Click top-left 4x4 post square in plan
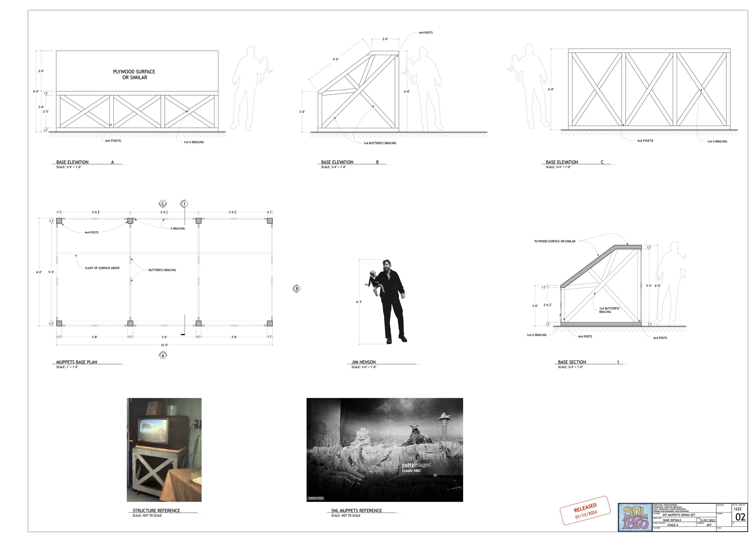Viewport: 756px width, 540px height. (x=59, y=221)
